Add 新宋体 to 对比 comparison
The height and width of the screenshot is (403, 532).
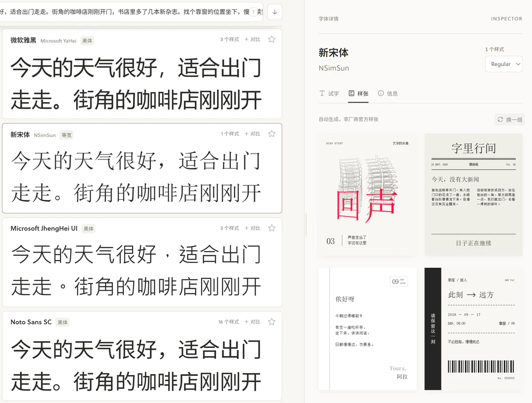coord(252,133)
